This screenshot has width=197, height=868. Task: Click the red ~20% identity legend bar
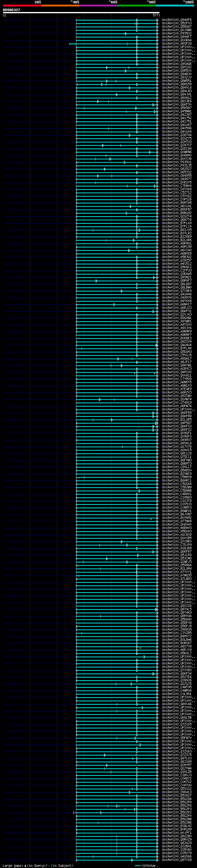(x=22, y=6)
